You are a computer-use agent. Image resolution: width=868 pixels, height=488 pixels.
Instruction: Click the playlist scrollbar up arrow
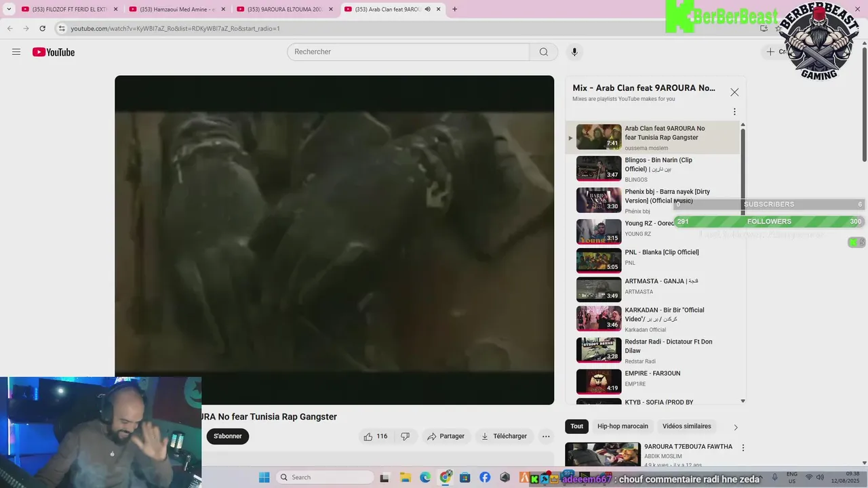coord(743,125)
